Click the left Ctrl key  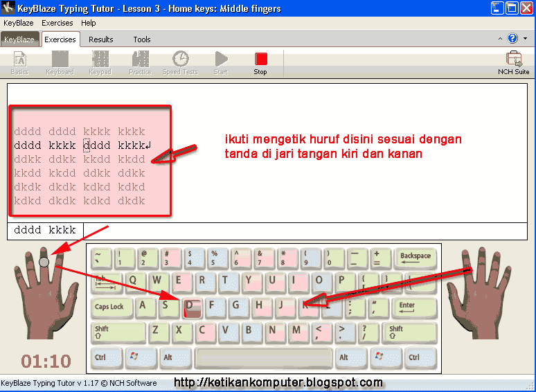pos(107,358)
